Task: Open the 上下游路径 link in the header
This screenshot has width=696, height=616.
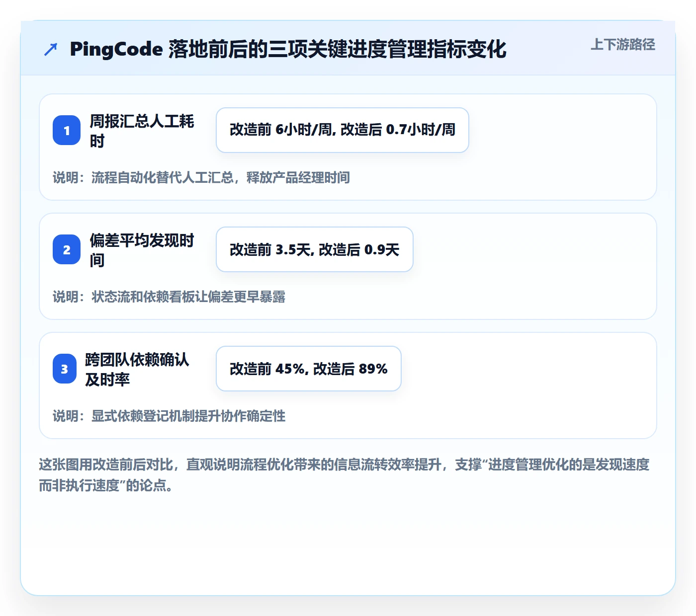Action: coord(623,45)
